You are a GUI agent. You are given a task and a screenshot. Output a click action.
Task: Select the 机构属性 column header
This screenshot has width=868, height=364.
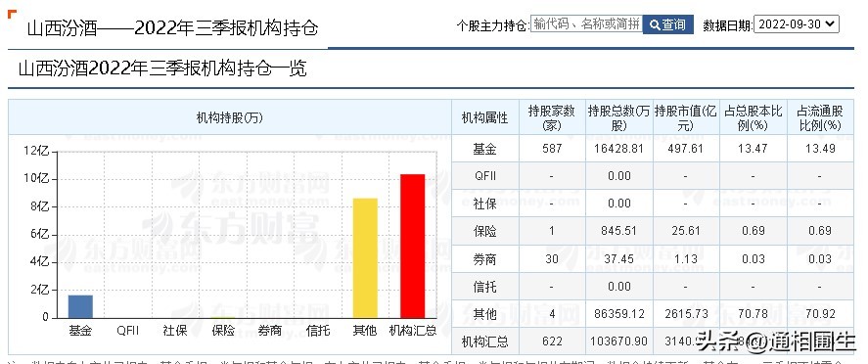coord(485,117)
